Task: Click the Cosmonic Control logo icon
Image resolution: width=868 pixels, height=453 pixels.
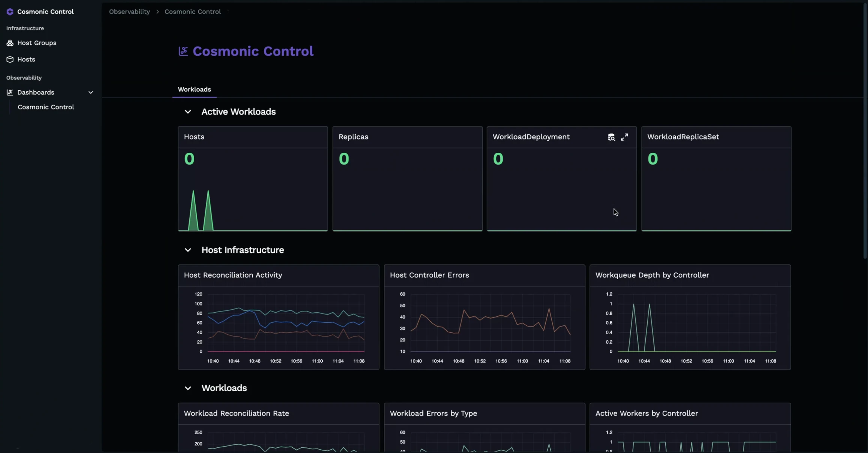Action: pos(10,12)
